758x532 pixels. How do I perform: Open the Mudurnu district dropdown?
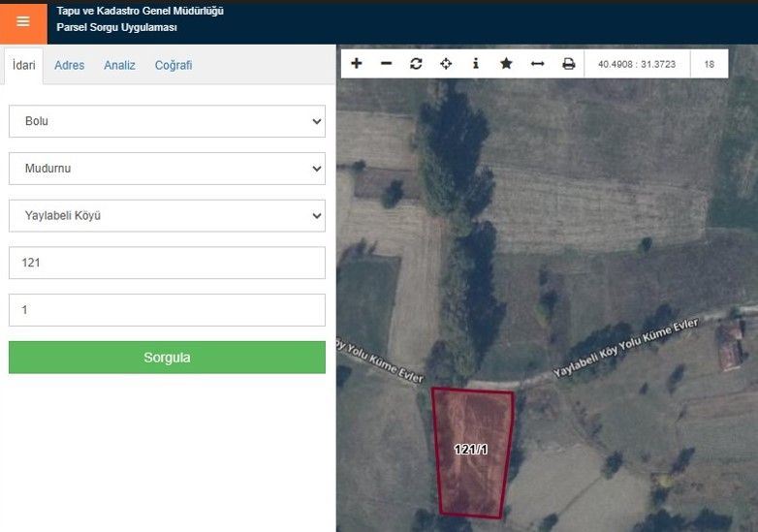pyautogui.click(x=167, y=169)
